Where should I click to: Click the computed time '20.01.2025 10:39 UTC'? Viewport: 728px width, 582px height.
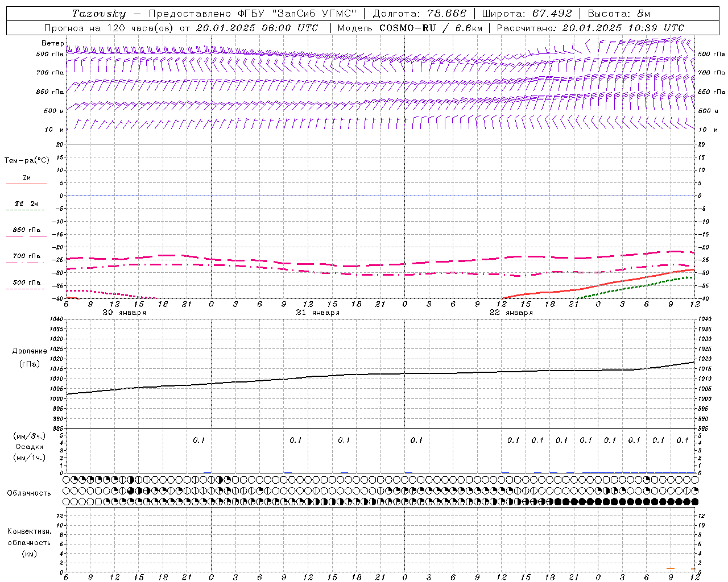click(623, 28)
